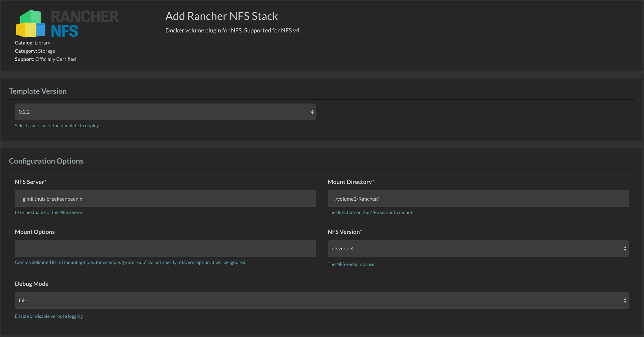The width and height of the screenshot is (644, 337).
Task: Click into the empty Mount Options field
Action: pos(165,249)
